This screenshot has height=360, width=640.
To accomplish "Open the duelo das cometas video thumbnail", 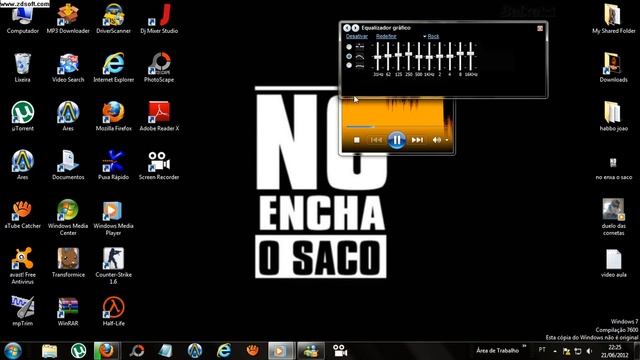I will pyautogui.click(x=613, y=217).
